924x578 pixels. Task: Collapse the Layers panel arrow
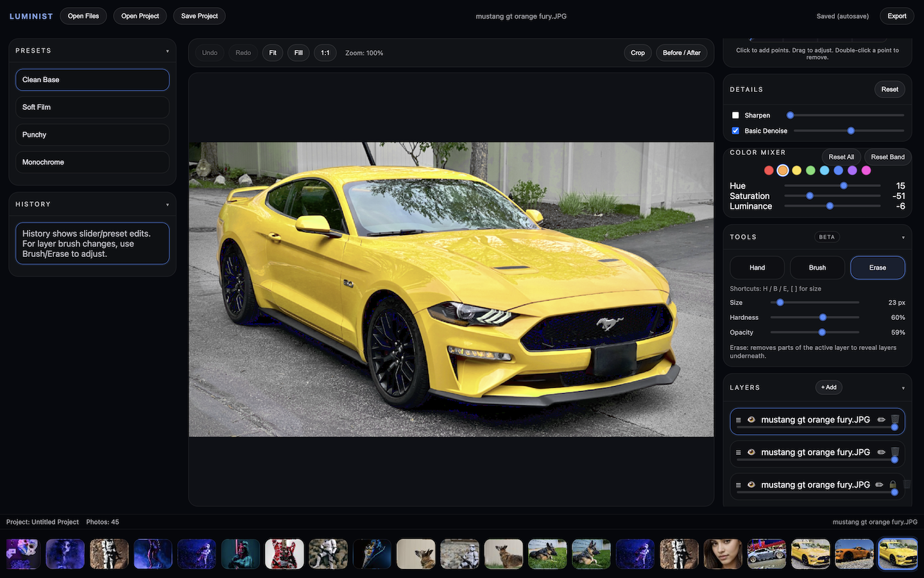903,388
